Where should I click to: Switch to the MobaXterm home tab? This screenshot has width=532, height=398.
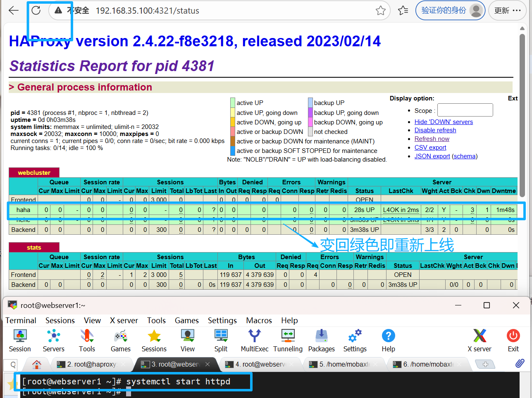coord(37,364)
